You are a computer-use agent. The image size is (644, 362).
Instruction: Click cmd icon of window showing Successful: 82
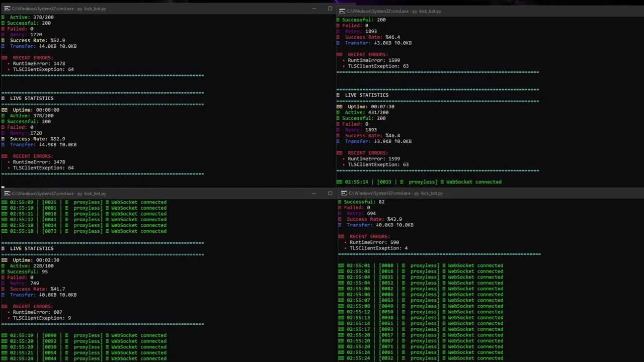(x=344, y=193)
